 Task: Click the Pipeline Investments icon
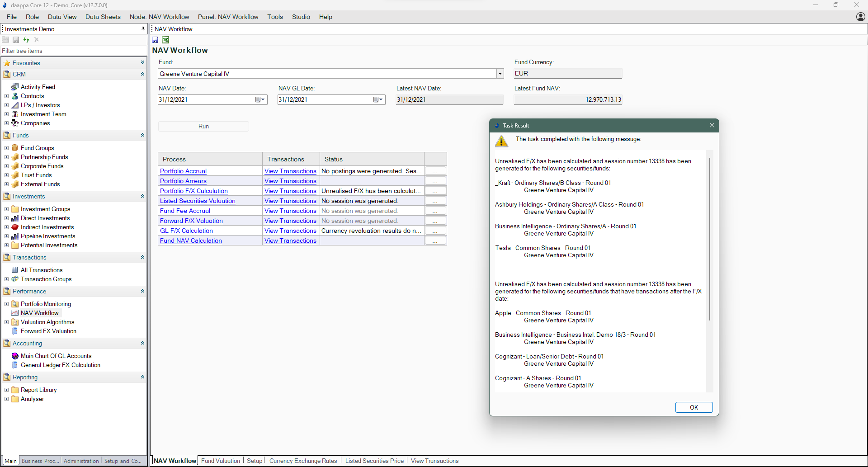coord(15,236)
